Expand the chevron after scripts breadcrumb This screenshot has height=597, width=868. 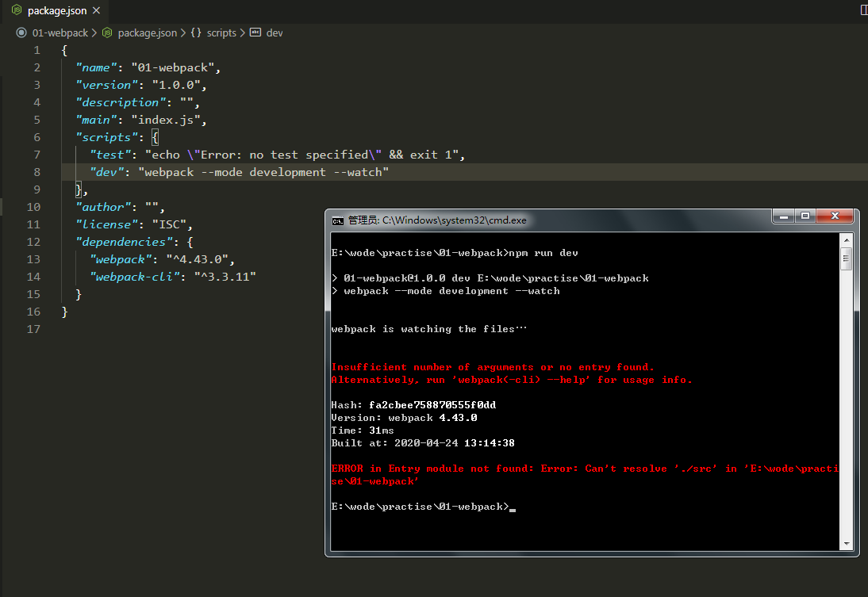pos(243,33)
